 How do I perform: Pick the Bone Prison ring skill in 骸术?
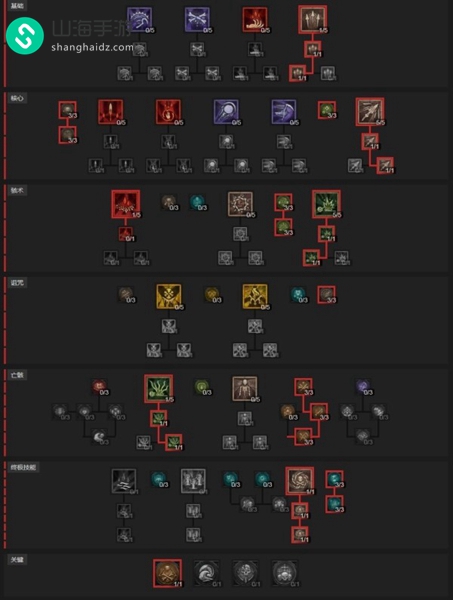pyautogui.click(x=240, y=204)
